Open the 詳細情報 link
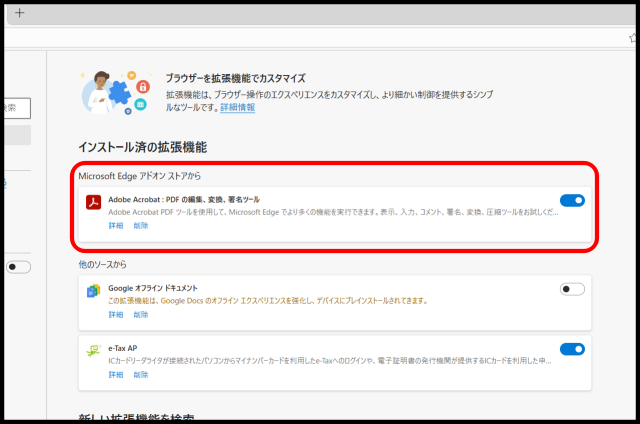 tap(238, 107)
